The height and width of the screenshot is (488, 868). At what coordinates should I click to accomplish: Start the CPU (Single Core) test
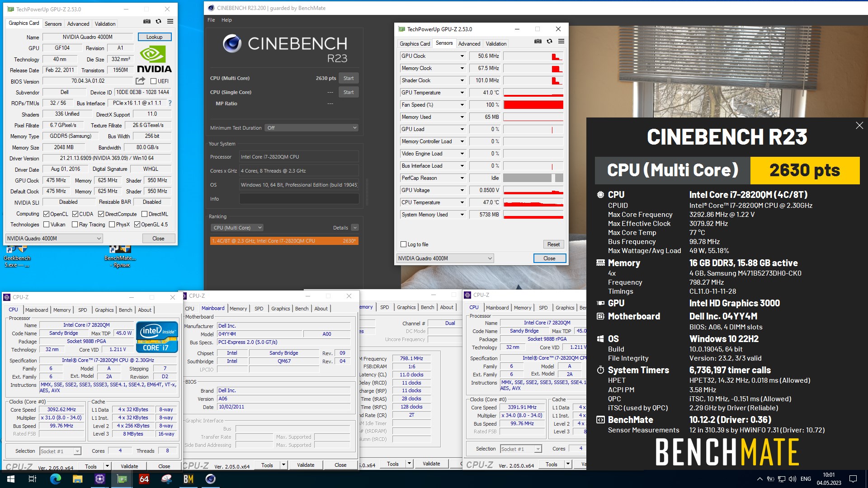click(x=349, y=92)
